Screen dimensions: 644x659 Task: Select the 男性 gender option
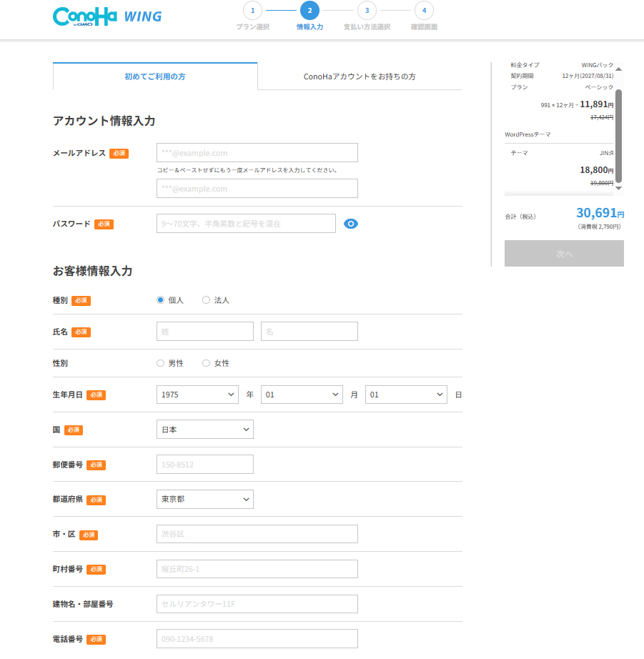160,363
